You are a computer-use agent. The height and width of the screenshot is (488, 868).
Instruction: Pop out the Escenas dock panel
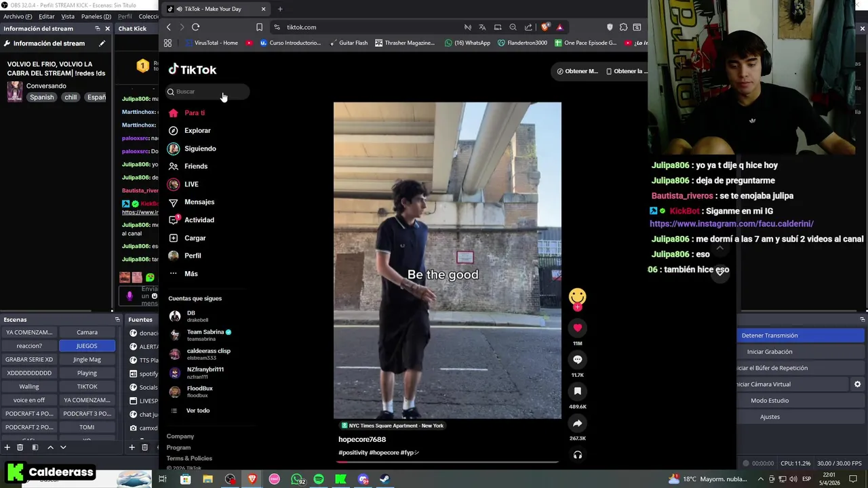117,319
